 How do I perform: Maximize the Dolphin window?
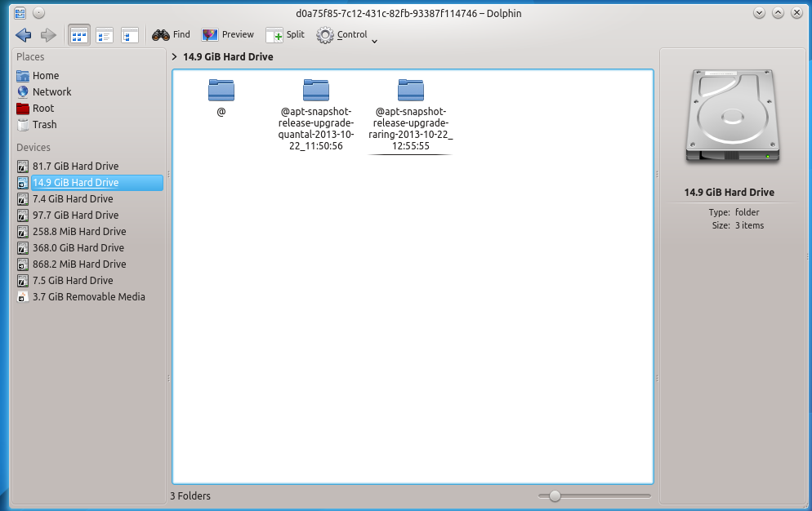[x=778, y=13]
